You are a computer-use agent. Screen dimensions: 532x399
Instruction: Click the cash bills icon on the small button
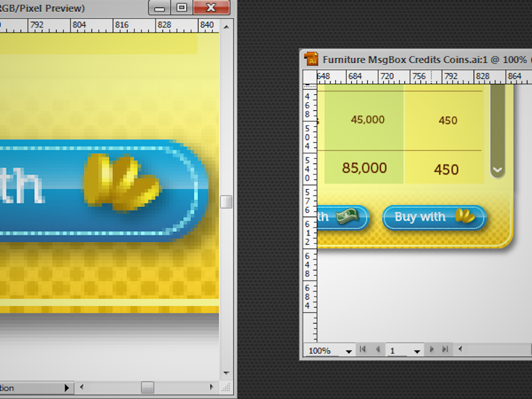click(350, 217)
